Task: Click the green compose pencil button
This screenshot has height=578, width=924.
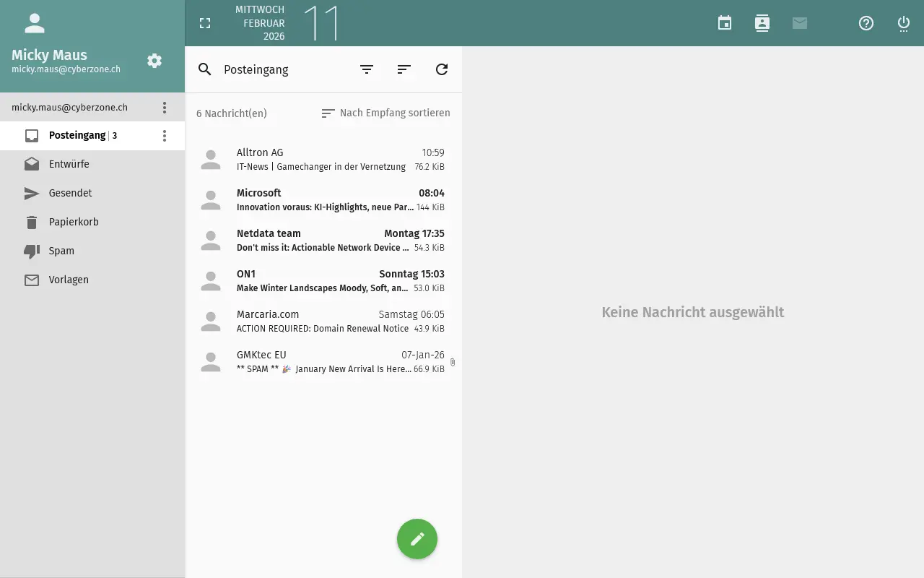Action: 417,539
